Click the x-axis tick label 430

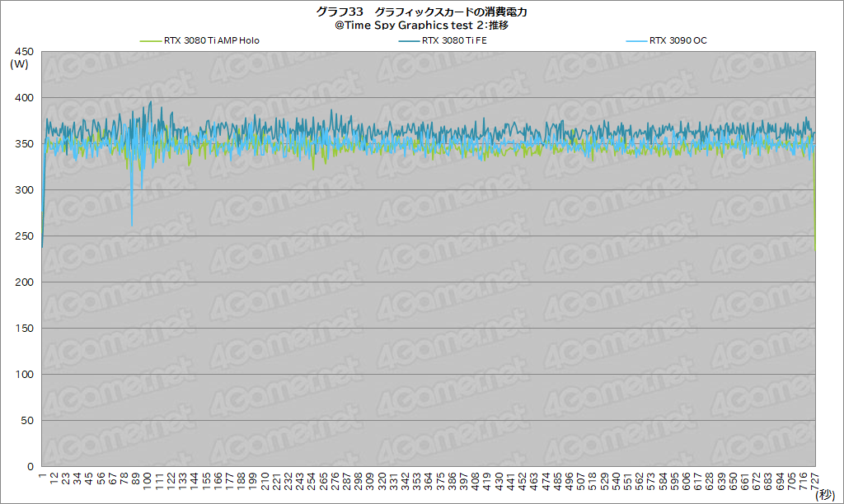(x=499, y=481)
